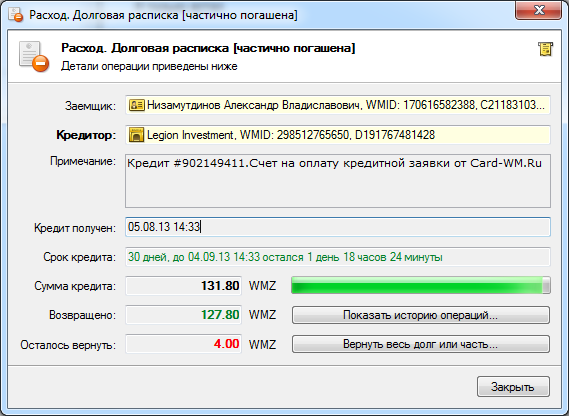The image size is (569, 416).
Task: Close the dialog with red X button
Action: click(x=539, y=10)
